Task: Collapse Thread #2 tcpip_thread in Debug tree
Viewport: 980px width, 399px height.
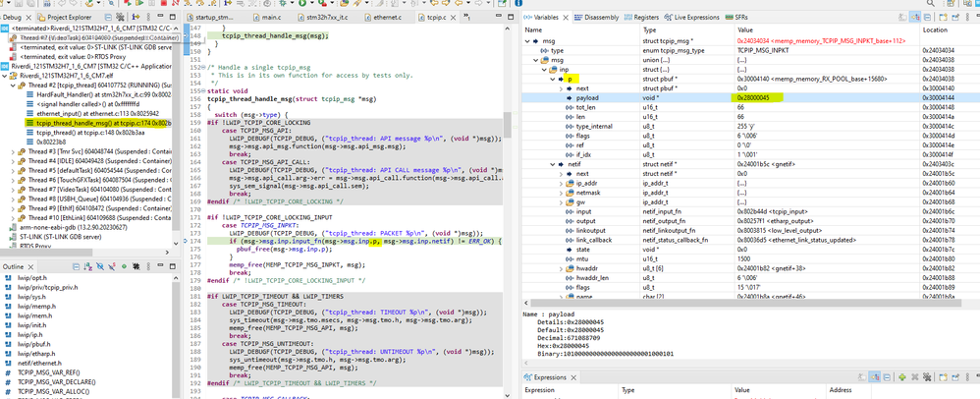Action: click(x=13, y=85)
